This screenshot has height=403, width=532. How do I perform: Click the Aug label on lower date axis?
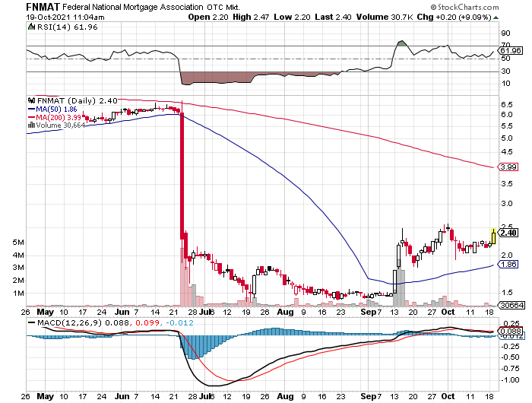point(285,396)
